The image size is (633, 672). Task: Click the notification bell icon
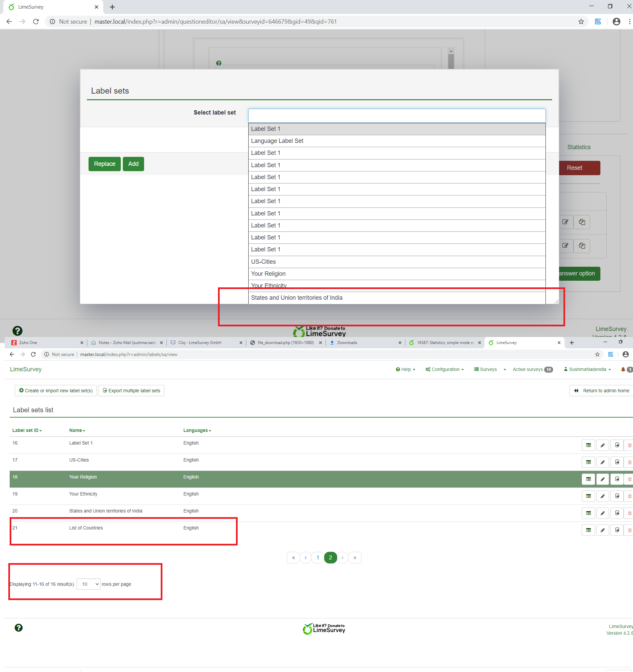pyautogui.click(x=623, y=369)
